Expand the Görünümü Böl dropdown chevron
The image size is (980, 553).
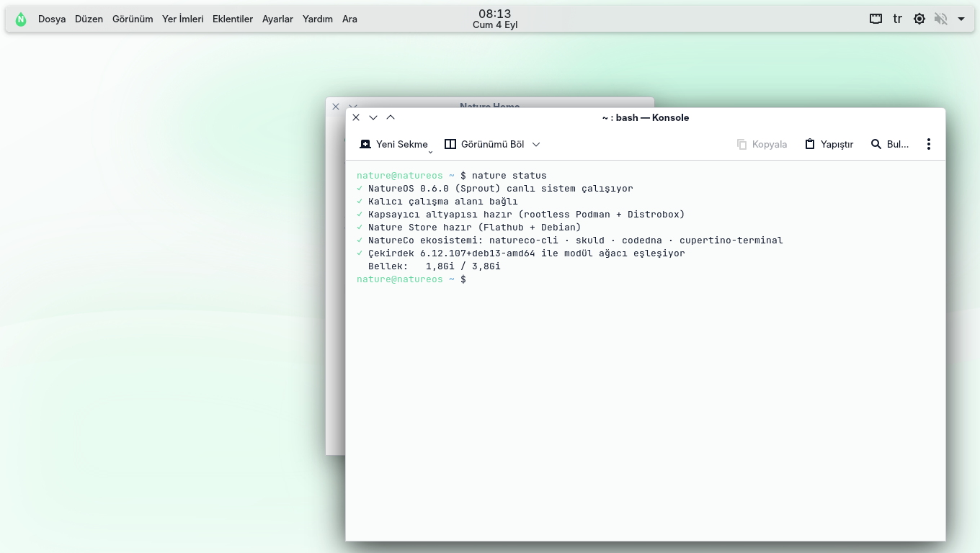coord(536,144)
